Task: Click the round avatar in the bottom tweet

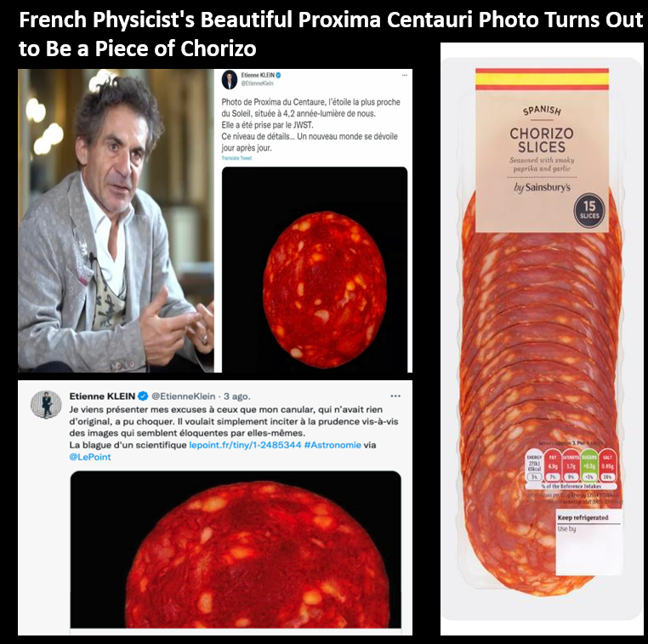Action: click(x=46, y=404)
